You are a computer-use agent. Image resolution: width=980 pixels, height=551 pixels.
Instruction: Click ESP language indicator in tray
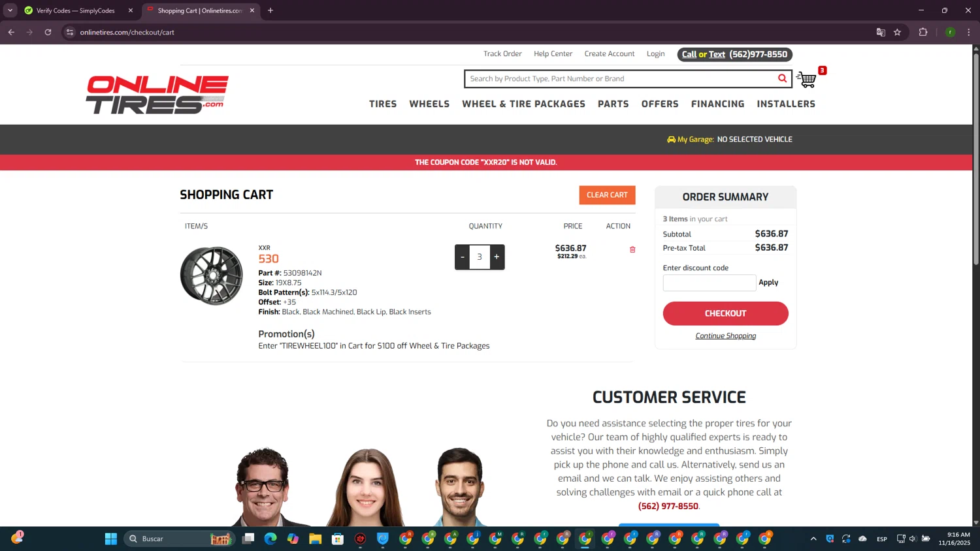(882, 539)
